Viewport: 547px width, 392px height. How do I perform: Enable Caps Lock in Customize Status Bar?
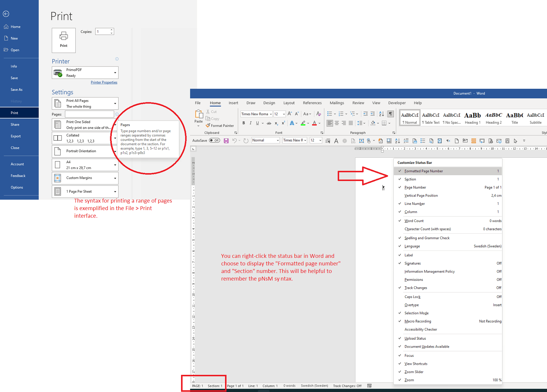(448, 297)
